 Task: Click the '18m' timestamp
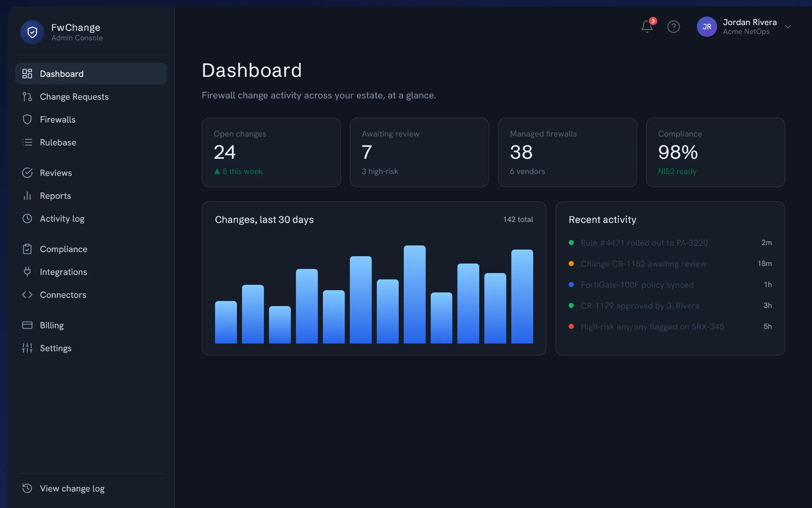[764, 264]
